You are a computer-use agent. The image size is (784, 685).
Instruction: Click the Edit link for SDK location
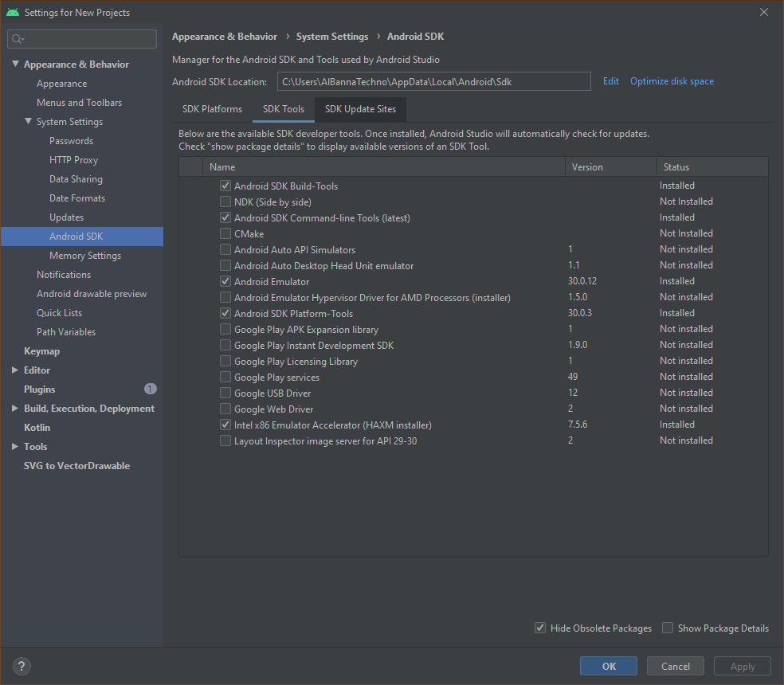(610, 81)
